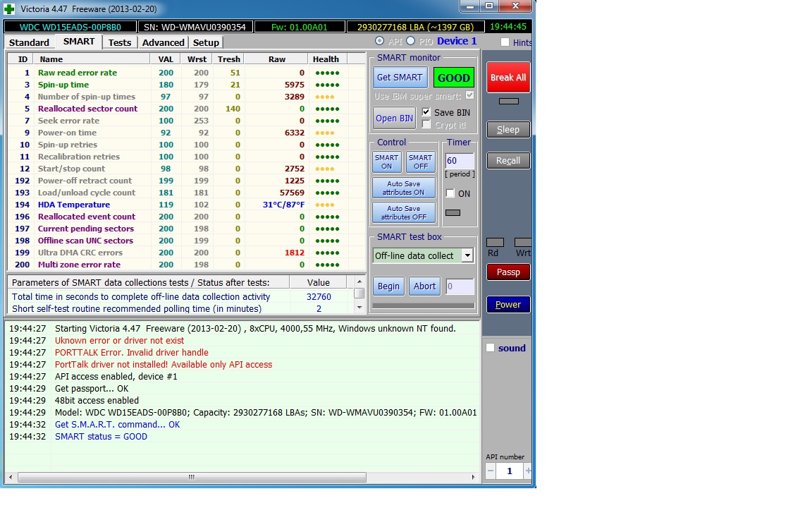The width and height of the screenshot is (812, 508).
Task: Click the Device 1 label
Action: pyautogui.click(x=457, y=41)
